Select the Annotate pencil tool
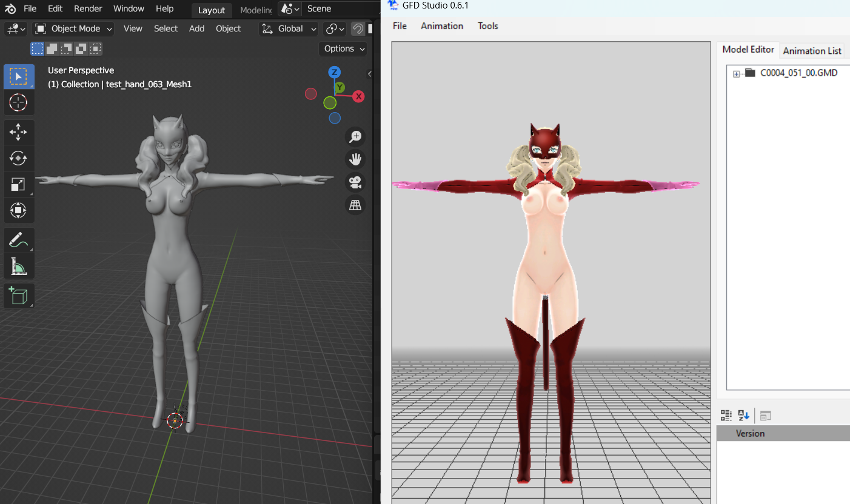 coord(19,240)
